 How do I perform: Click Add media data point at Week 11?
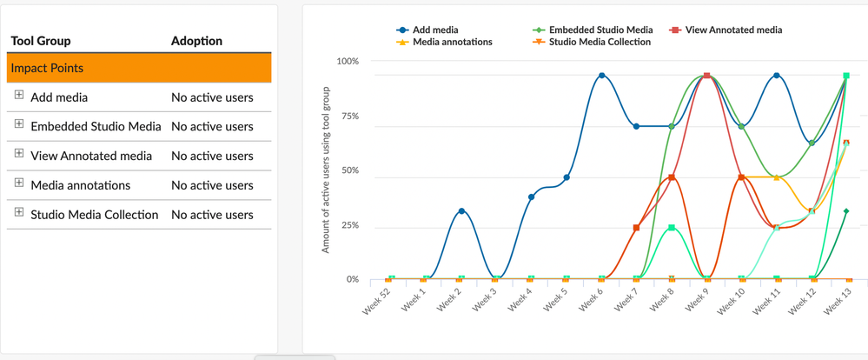pyautogui.click(x=777, y=76)
